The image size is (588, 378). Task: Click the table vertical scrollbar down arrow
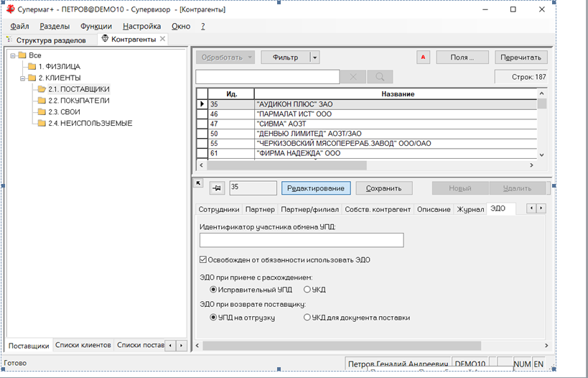tap(541, 155)
